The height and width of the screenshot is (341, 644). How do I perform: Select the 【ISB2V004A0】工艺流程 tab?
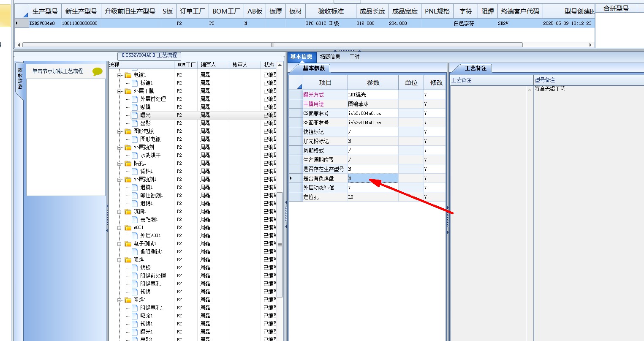pyautogui.click(x=149, y=55)
